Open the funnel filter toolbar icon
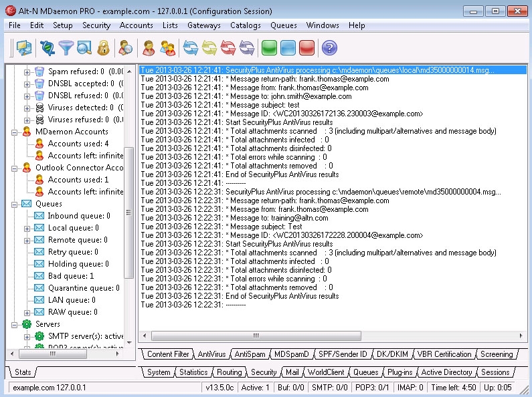The height and width of the screenshot is (397, 532). click(x=66, y=48)
